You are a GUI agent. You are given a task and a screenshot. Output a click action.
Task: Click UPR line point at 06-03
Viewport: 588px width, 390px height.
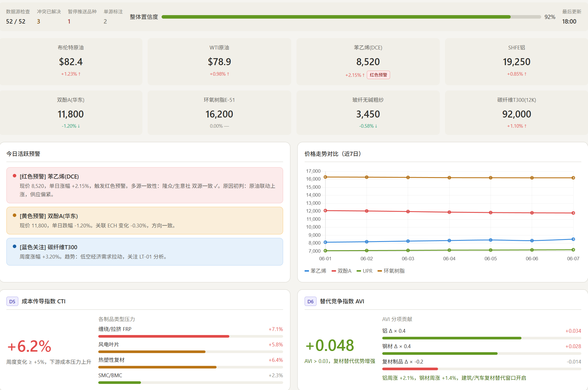pos(408,250)
